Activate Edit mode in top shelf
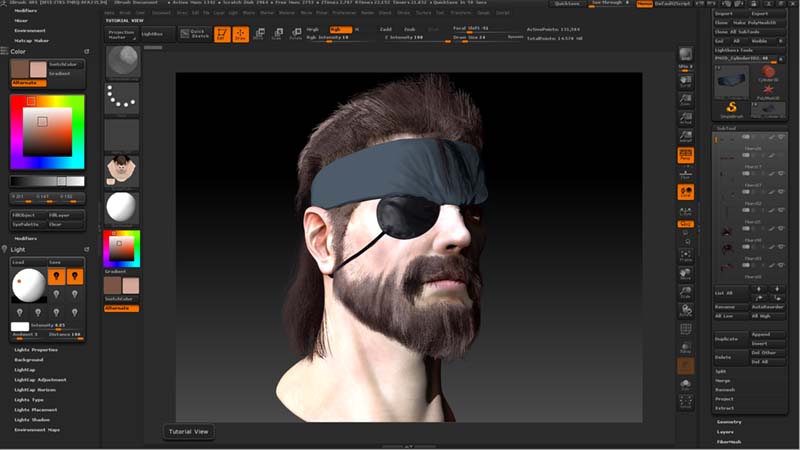 point(222,34)
